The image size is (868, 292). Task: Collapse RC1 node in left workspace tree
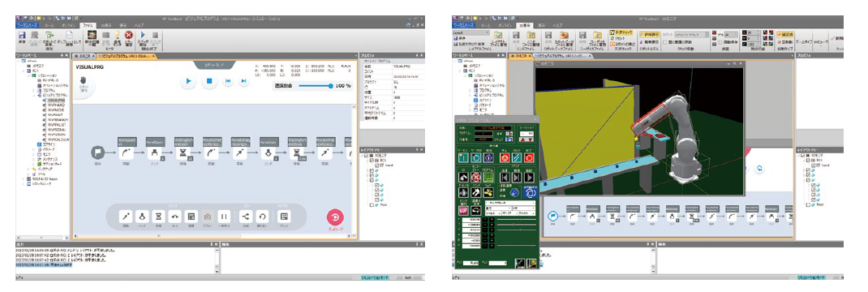click(24, 71)
